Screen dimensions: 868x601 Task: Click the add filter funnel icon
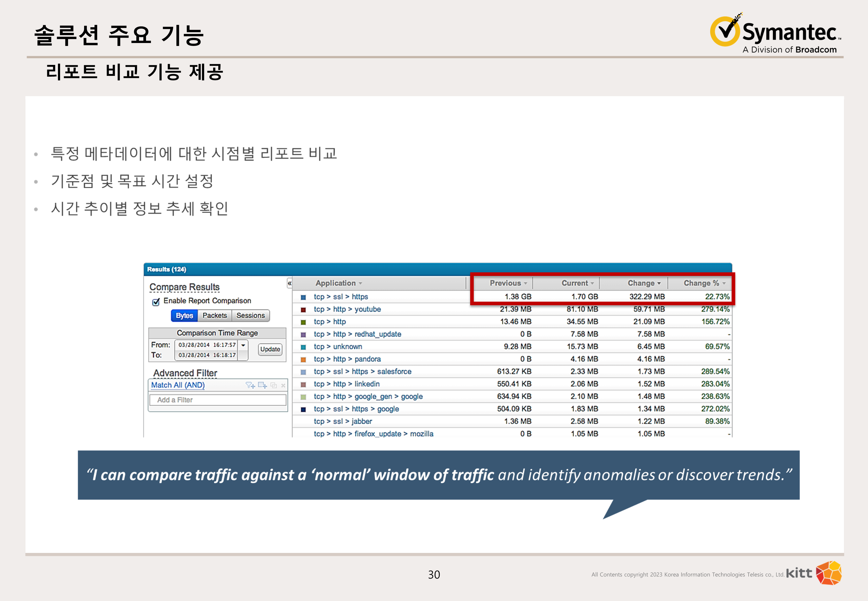(250, 385)
